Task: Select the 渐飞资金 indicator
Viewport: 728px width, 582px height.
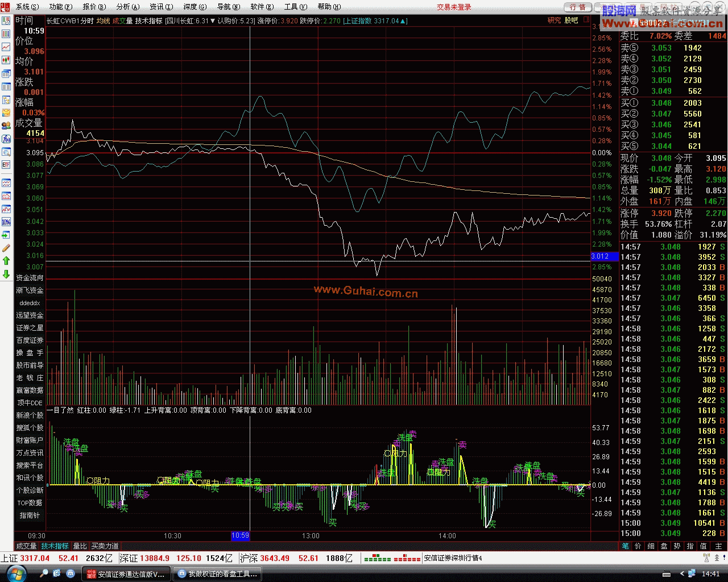Action: click(x=30, y=290)
